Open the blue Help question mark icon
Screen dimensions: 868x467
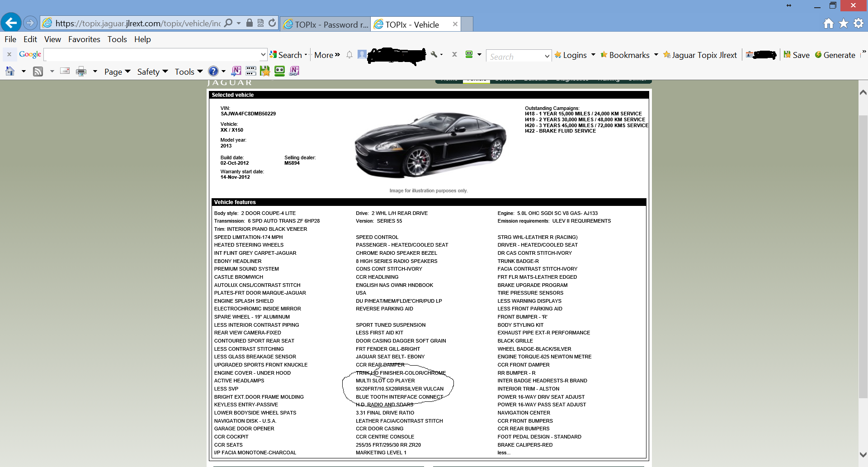(213, 71)
